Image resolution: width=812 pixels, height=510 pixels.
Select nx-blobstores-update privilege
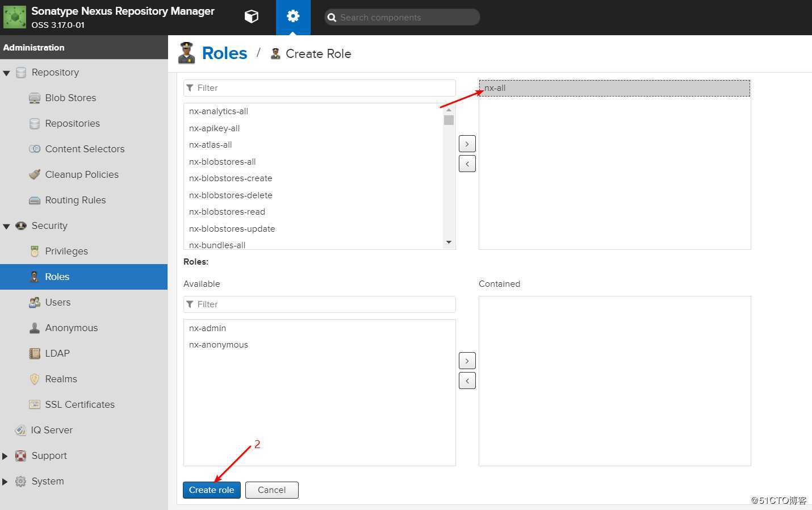click(232, 229)
